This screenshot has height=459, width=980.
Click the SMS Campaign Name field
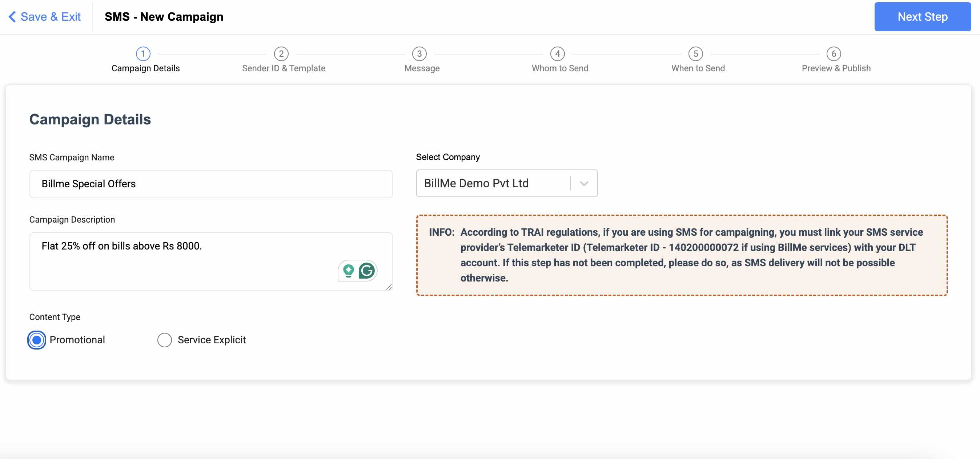tap(211, 184)
